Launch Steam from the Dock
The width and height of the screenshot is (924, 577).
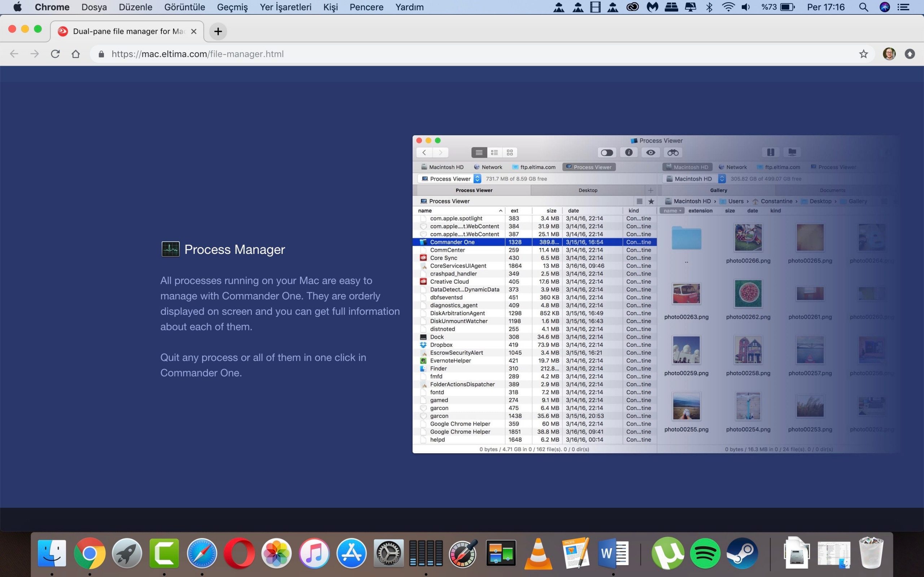pos(742,553)
